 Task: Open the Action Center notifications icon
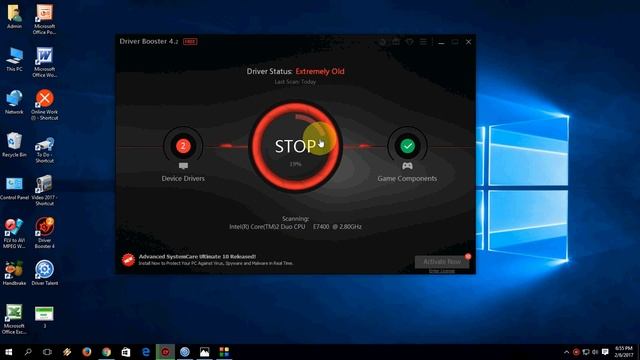point(605,352)
